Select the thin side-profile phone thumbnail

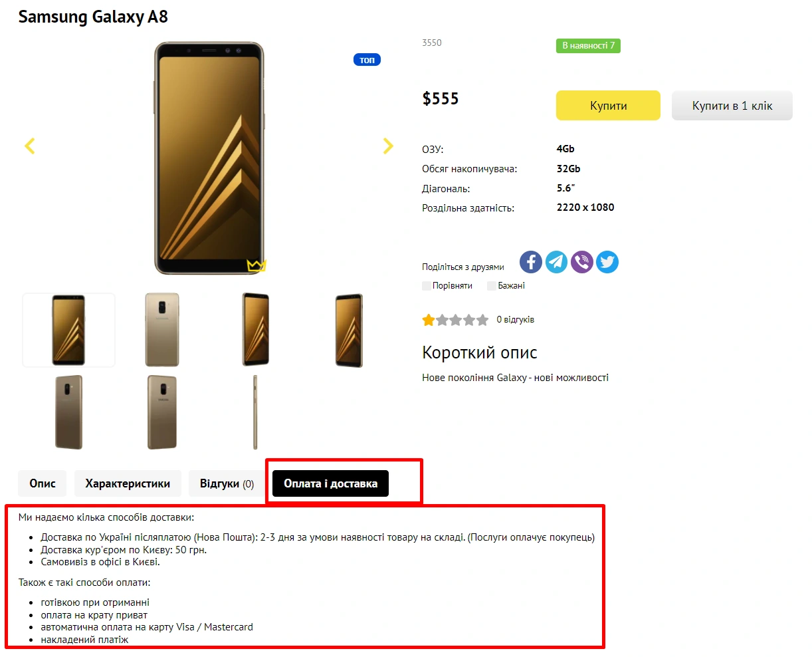[x=255, y=412]
